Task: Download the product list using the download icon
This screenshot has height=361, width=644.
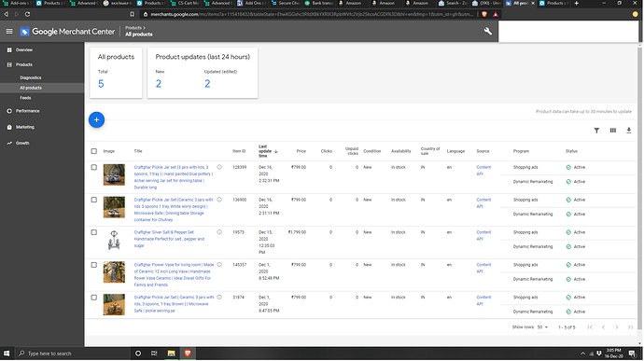Action: [x=629, y=131]
